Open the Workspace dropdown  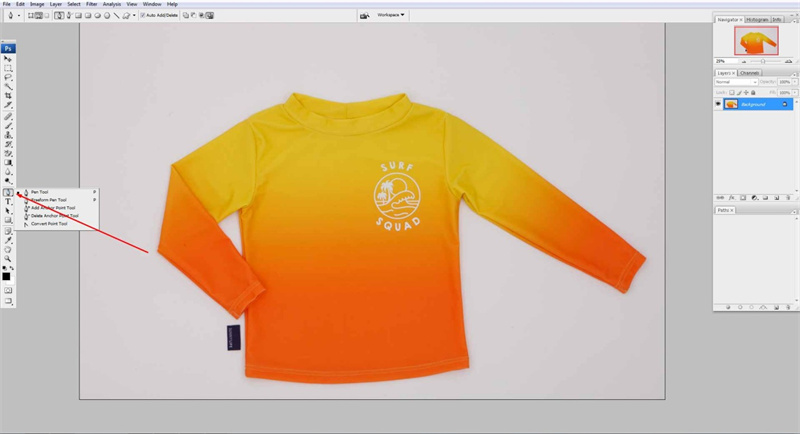[390, 15]
